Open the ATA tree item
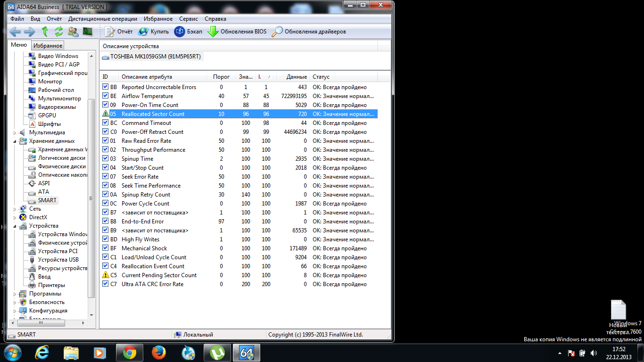This screenshot has width=644, height=362. (x=43, y=192)
